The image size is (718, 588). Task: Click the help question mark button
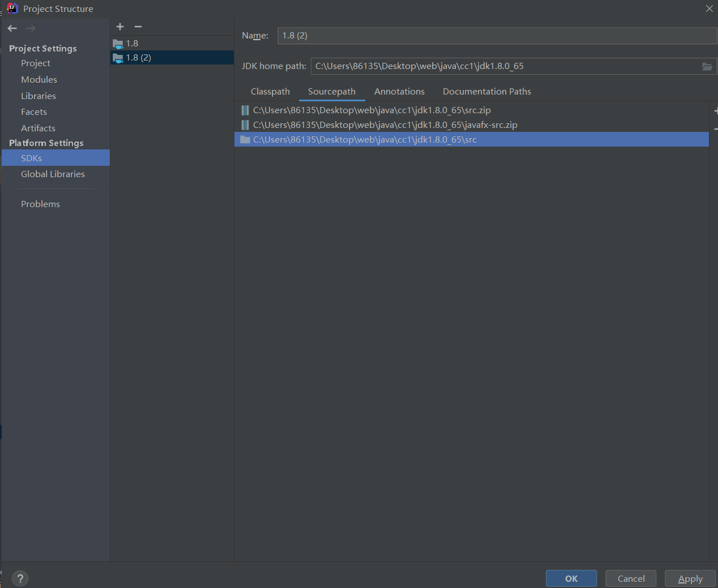pos(20,578)
